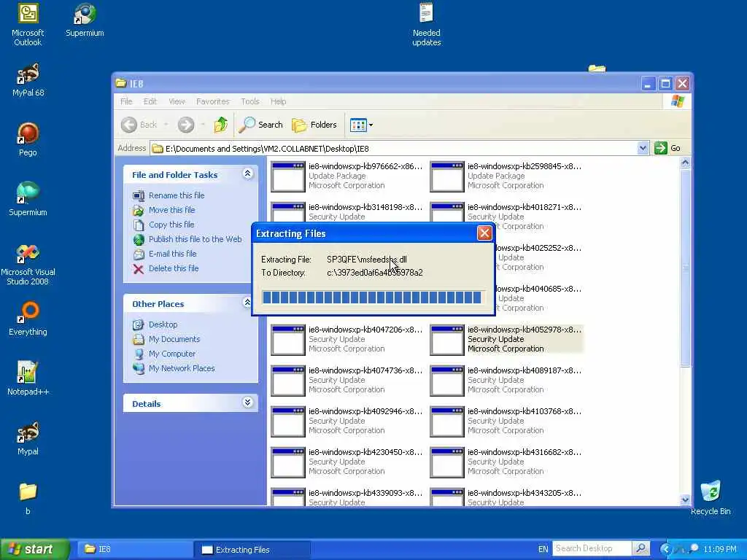
Task: Expand the Address bar dropdown
Action: 642,148
